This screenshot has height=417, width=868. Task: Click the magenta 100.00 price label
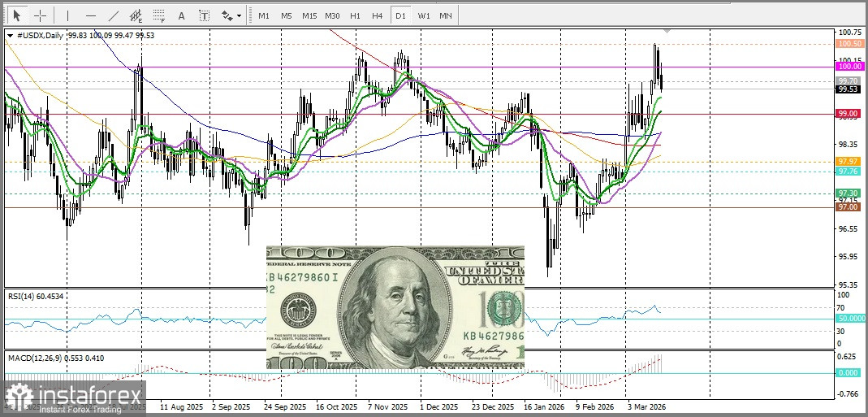point(850,66)
